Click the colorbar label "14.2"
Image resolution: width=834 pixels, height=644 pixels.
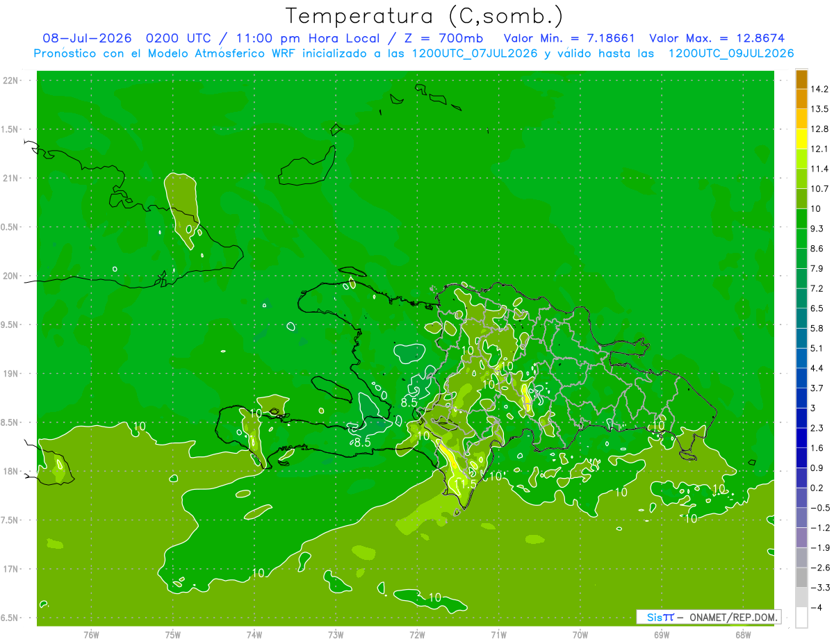pos(821,89)
